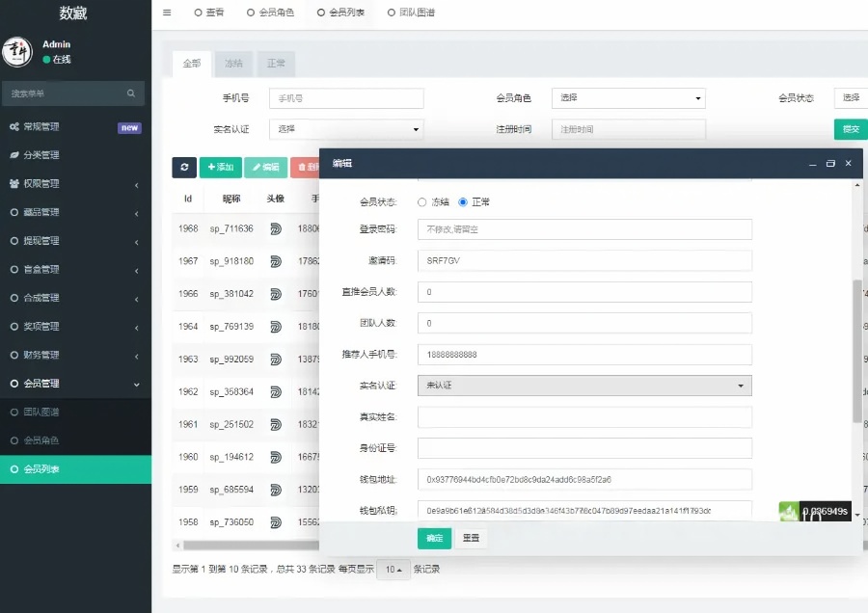Click the search magnifier icon in sidebar

tap(131, 93)
